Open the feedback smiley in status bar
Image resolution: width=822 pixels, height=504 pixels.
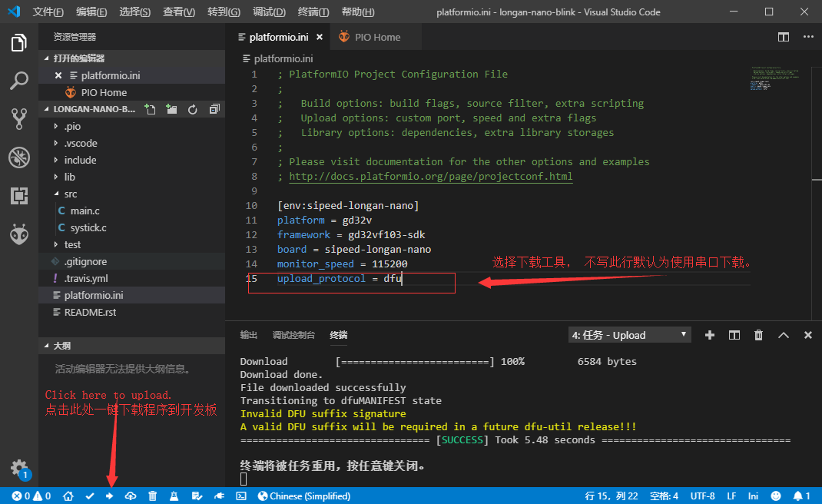776,496
